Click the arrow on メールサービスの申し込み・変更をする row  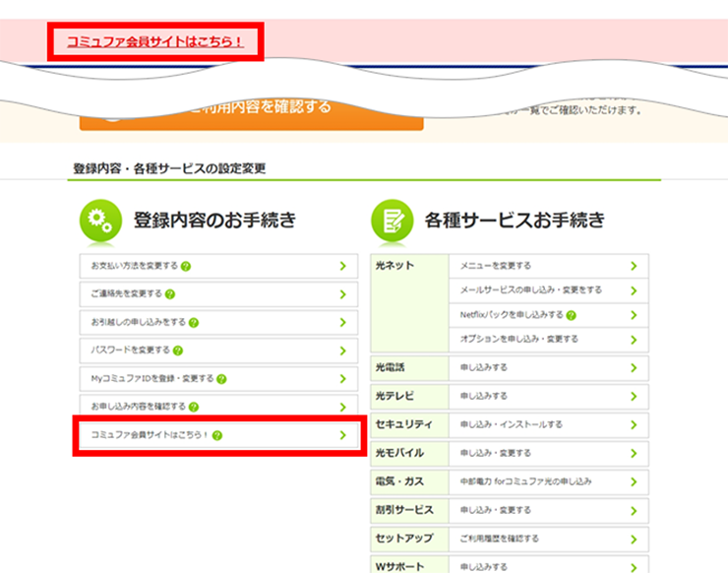point(634,290)
